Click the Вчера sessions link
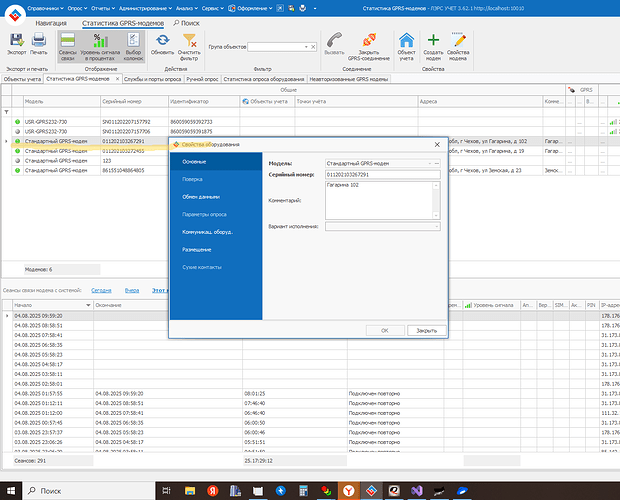This screenshot has width=620, height=500. tap(132, 290)
